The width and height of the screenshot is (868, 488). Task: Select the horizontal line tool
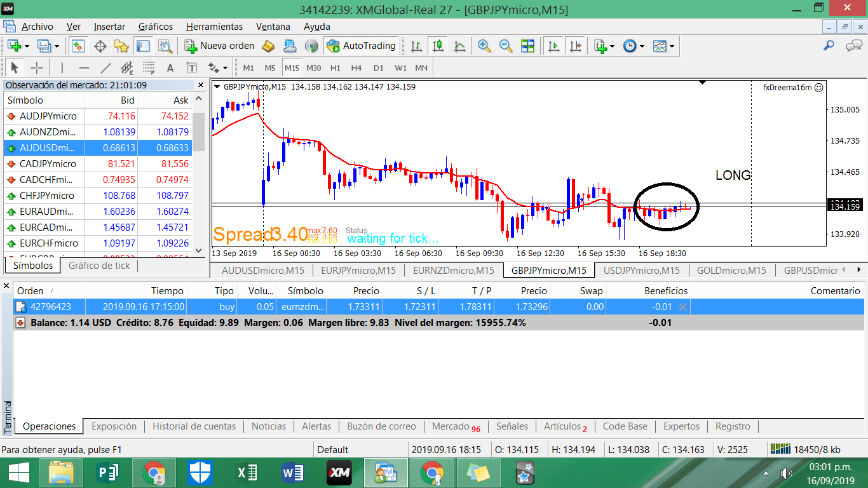pos(84,68)
